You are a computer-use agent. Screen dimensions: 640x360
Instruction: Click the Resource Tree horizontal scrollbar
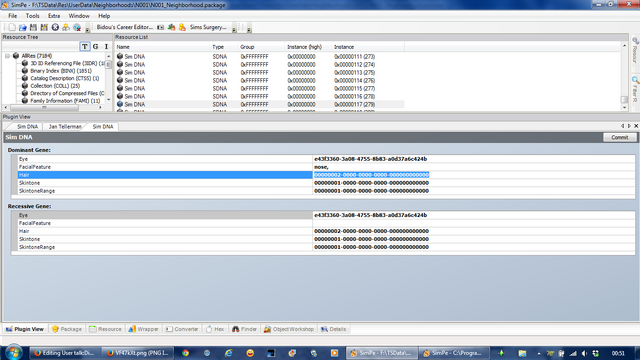click(x=45, y=108)
